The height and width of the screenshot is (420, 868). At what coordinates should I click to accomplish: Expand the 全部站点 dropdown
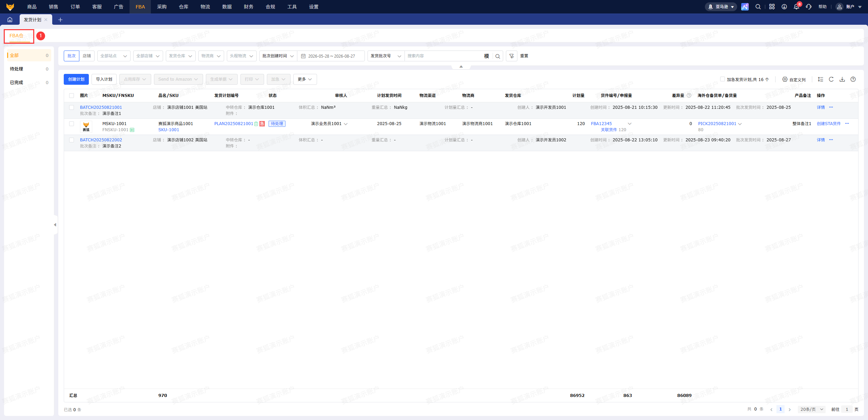[x=114, y=56]
